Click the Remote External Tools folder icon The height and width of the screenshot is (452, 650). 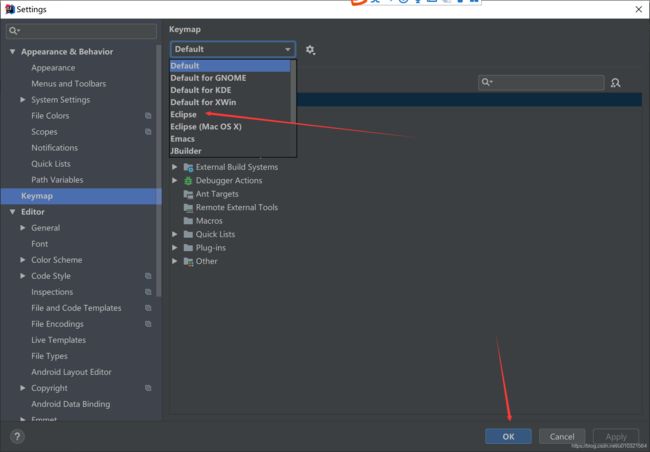click(x=188, y=207)
